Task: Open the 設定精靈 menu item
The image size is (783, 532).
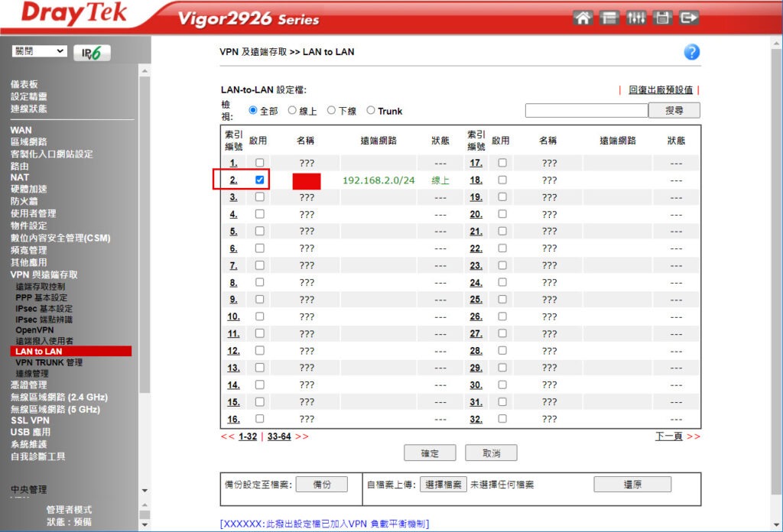Action: [28, 96]
